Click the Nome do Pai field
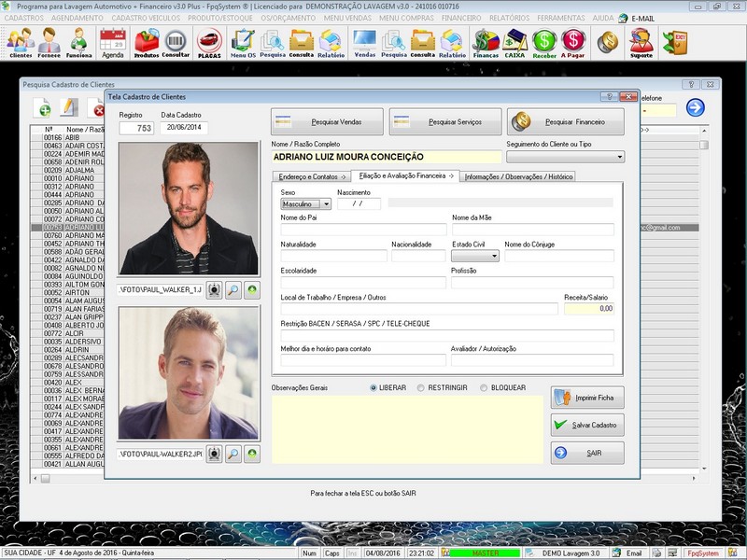The height and width of the screenshot is (560, 747). (x=363, y=230)
